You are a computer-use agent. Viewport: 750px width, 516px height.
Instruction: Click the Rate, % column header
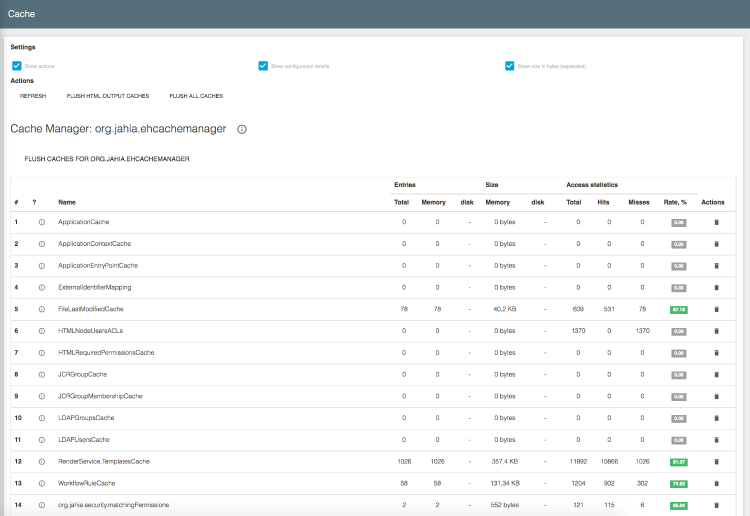(x=675, y=202)
